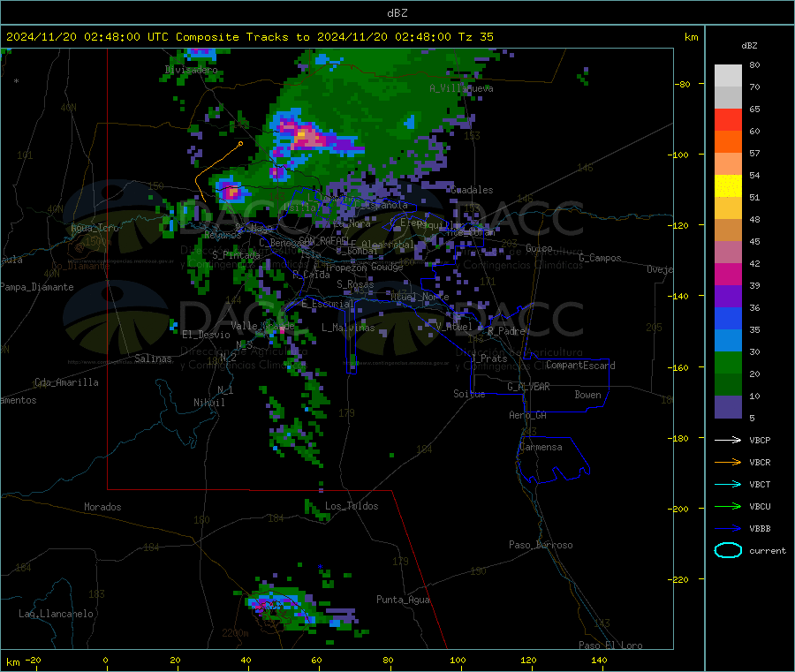Click the 'Aero_GA' map label

[527, 415]
